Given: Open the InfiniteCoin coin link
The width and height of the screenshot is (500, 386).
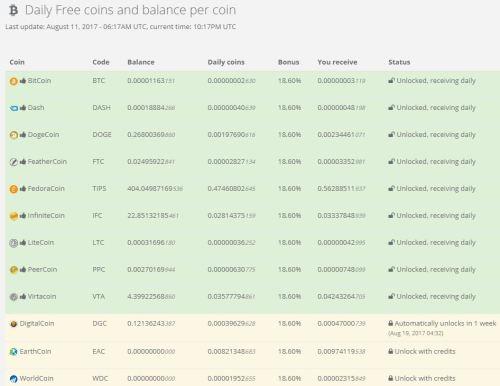Looking at the screenshot, I should [x=46, y=216].
